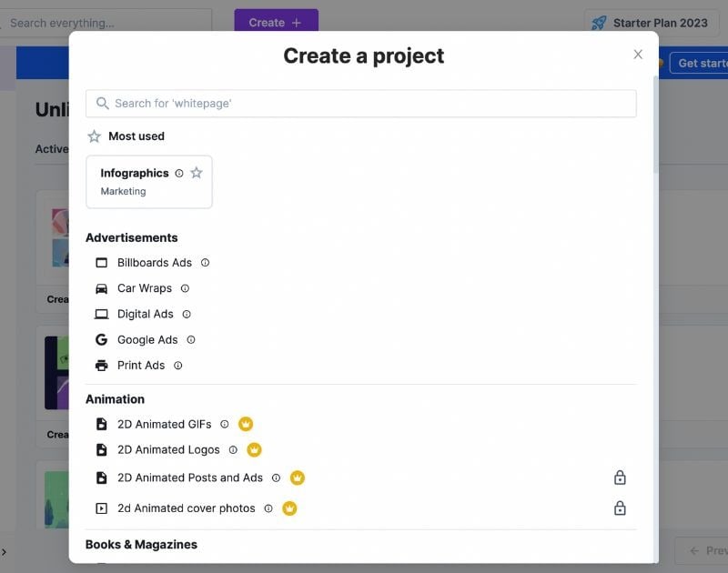Click the printer icon for Print Ads
The width and height of the screenshot is (728, 573).
pos(101,366)
